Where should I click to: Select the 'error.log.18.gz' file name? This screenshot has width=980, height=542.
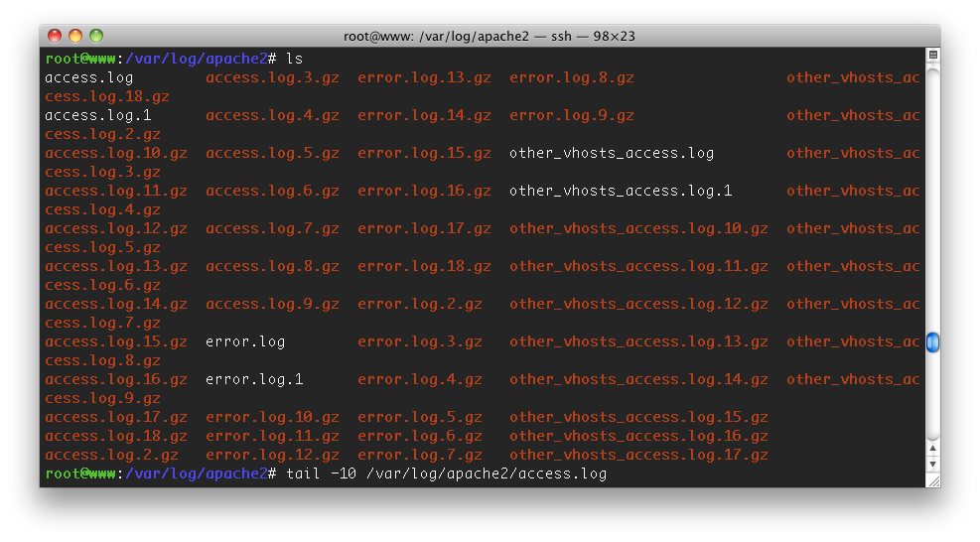[x=424, y=266]
